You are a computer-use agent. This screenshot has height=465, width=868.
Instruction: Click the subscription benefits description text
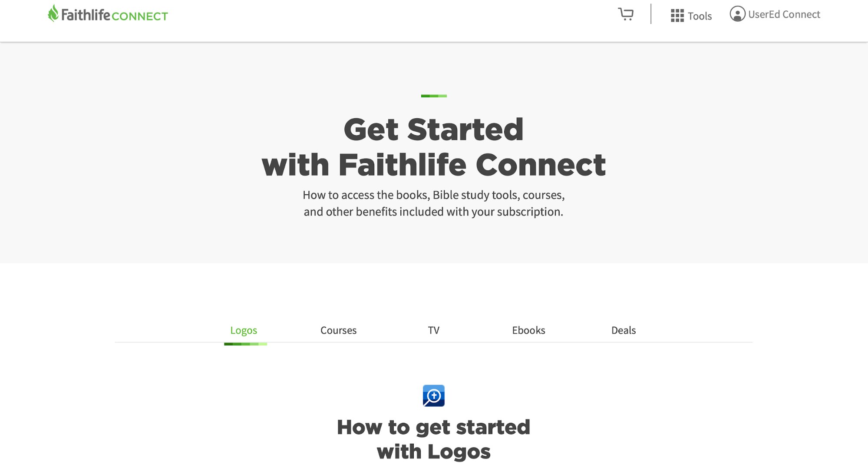(x=433, y=203)
